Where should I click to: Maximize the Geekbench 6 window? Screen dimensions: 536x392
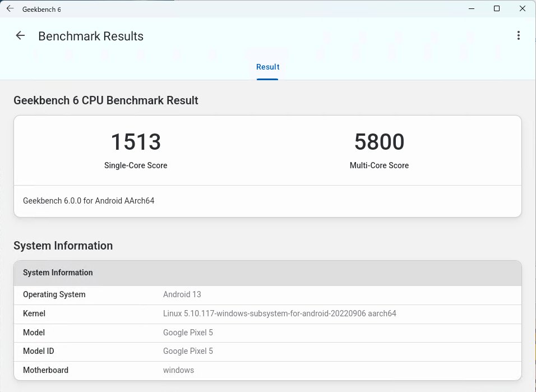point(497,9)
